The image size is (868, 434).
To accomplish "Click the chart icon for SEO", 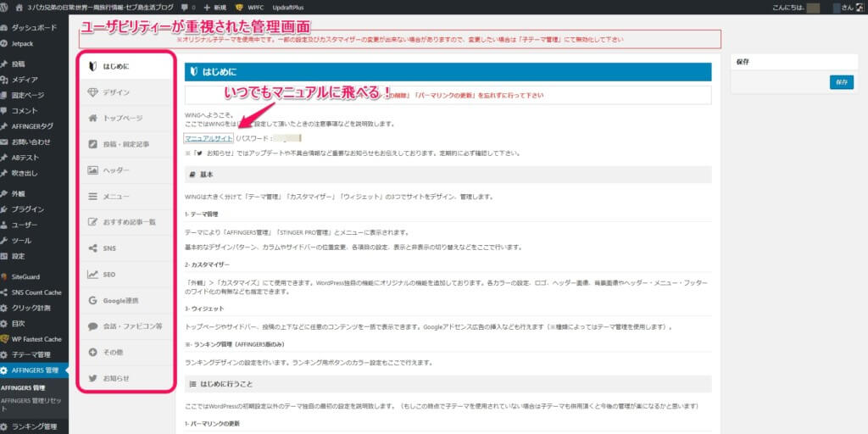I will coord(93,275).
